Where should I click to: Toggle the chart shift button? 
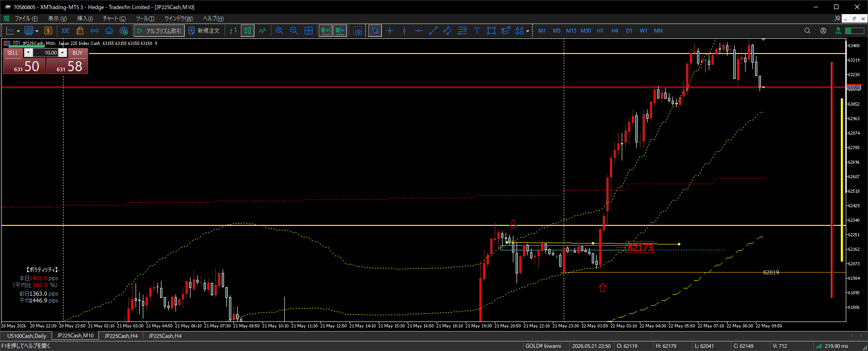coord(340,31)
